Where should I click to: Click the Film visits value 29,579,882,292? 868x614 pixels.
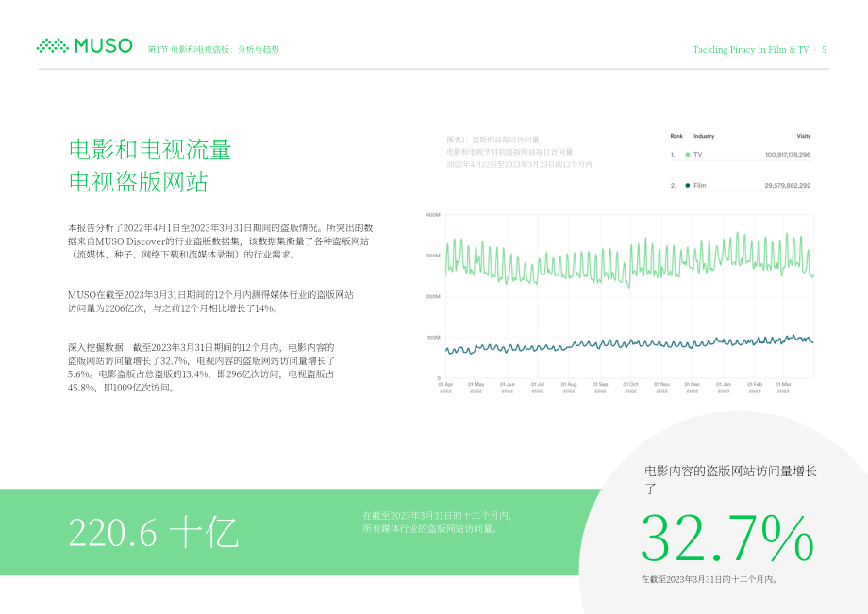point(787,185)
